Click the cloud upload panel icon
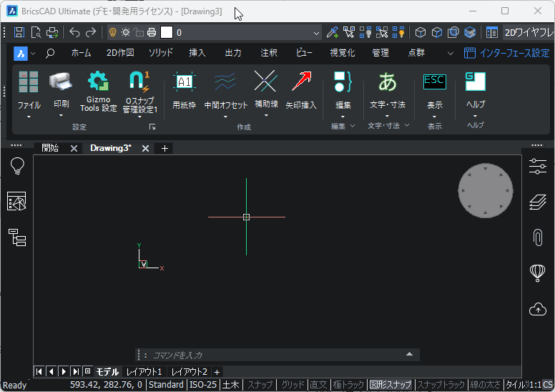 [x=538, y=309]
